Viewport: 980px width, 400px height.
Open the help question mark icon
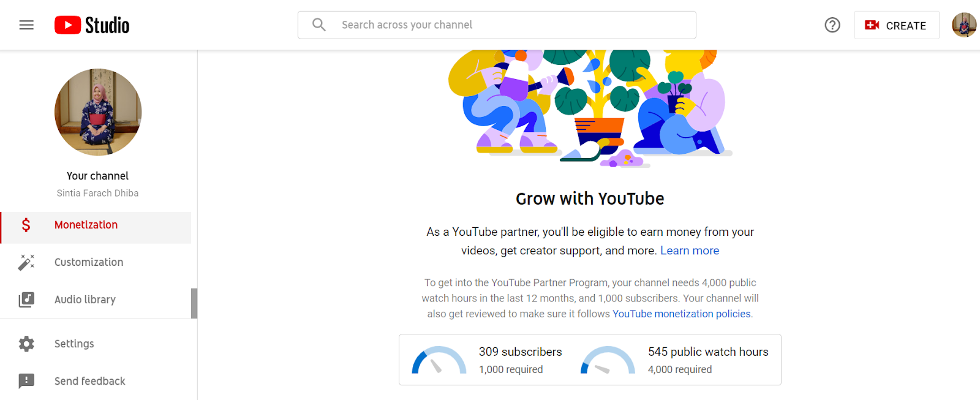[x=832, y=25]
